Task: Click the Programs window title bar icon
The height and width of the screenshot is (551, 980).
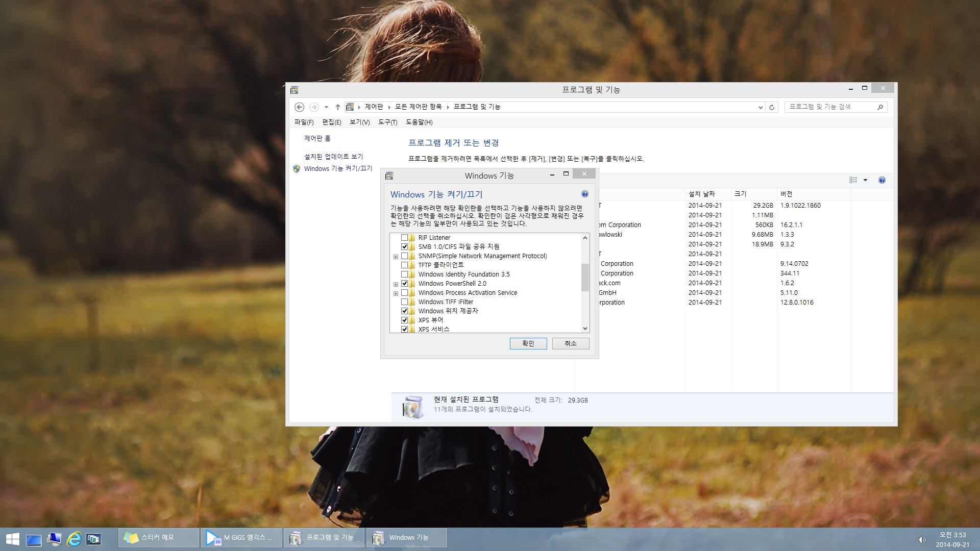Action: [294, 90]
